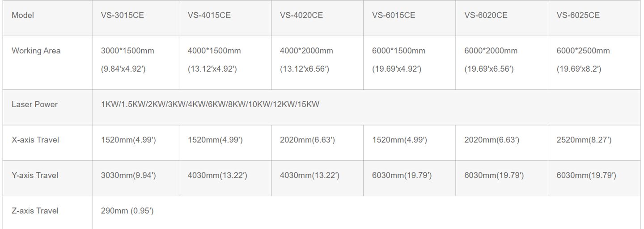Select the 6000*1500mm working area cell

(x=409, y=63)
